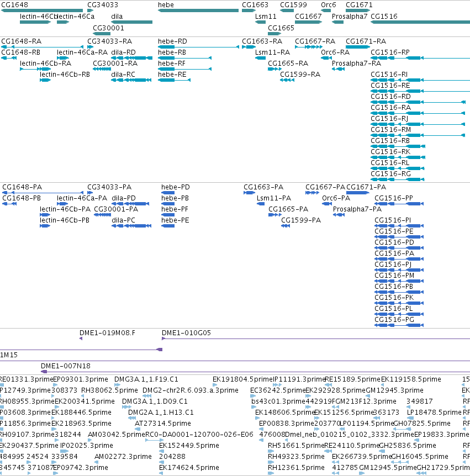Select BAC label 'DME1-010G05'
Screen dimensions: 470x476
(187, 333)
